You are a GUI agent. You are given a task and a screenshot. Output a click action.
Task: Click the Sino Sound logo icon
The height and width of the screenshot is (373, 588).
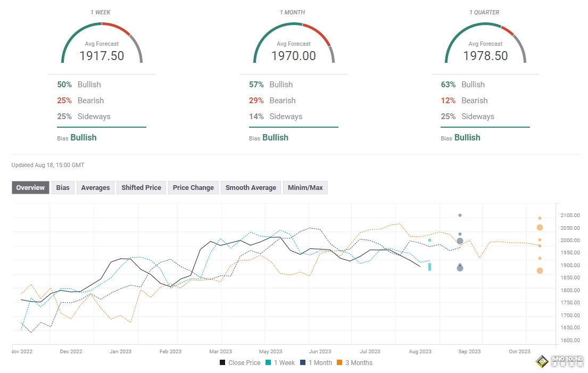[x=542, y=361]
